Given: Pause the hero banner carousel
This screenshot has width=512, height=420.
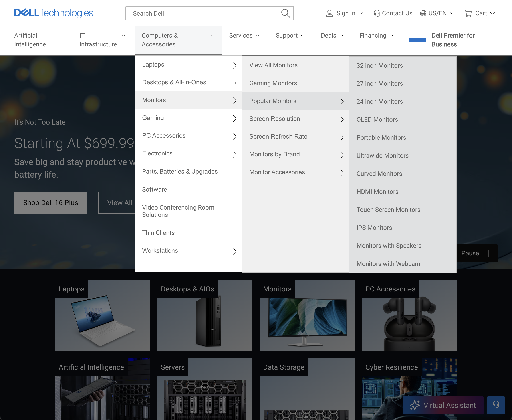Looking at the screenshot, I should point(477,253).
